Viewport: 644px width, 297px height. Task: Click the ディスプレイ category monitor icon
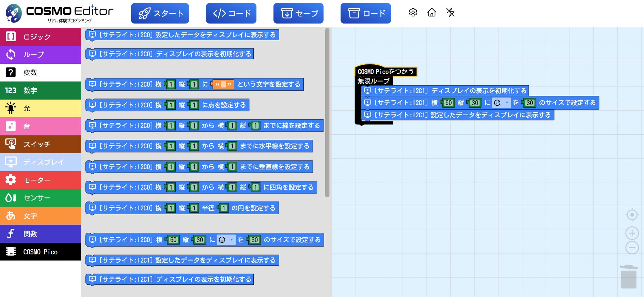pyautogui.click(x=11, y=162)
